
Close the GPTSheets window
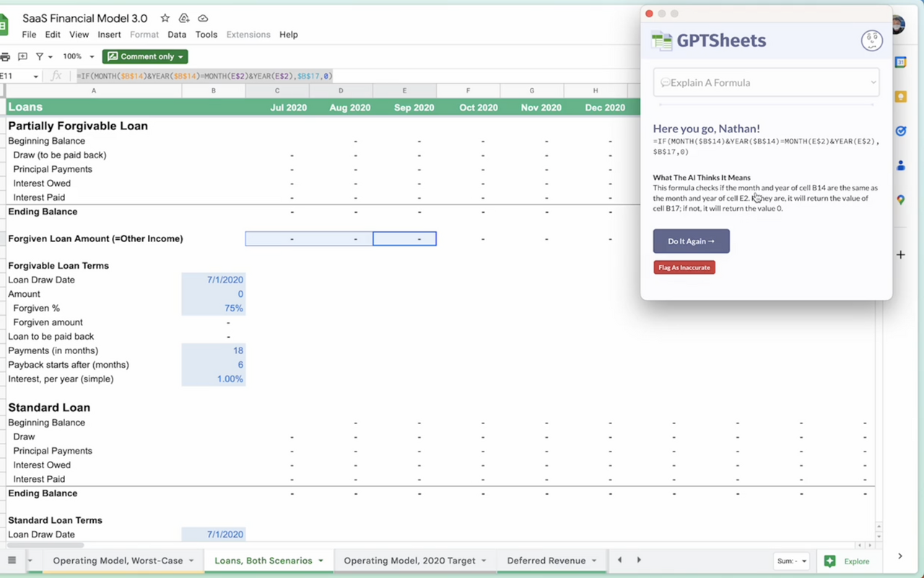coord(649,14)
